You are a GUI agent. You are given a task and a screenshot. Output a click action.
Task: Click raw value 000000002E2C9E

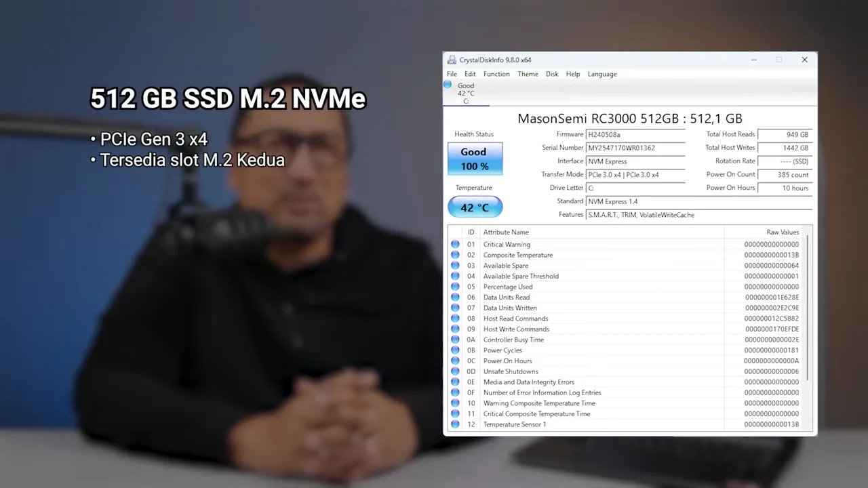tap(772, 308)
